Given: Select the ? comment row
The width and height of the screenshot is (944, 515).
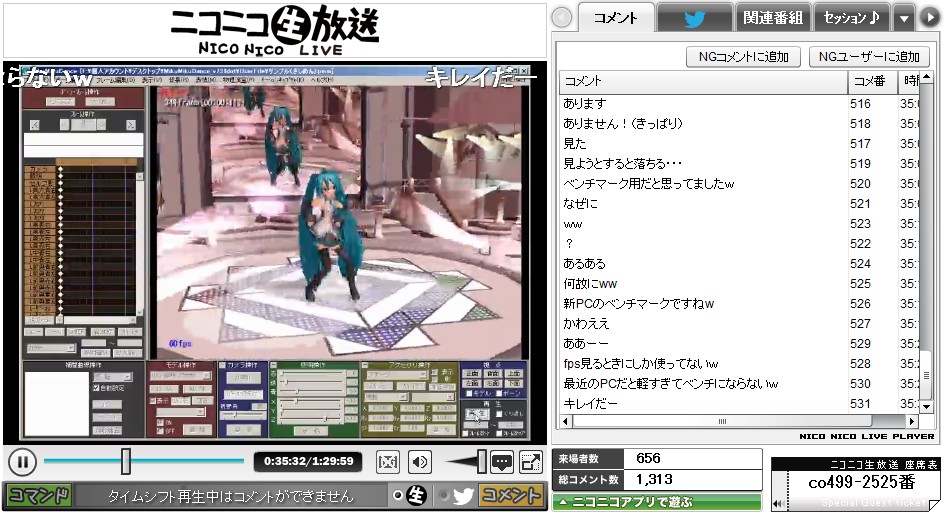Looking at the screenshot, I should [x=739, y=243].
